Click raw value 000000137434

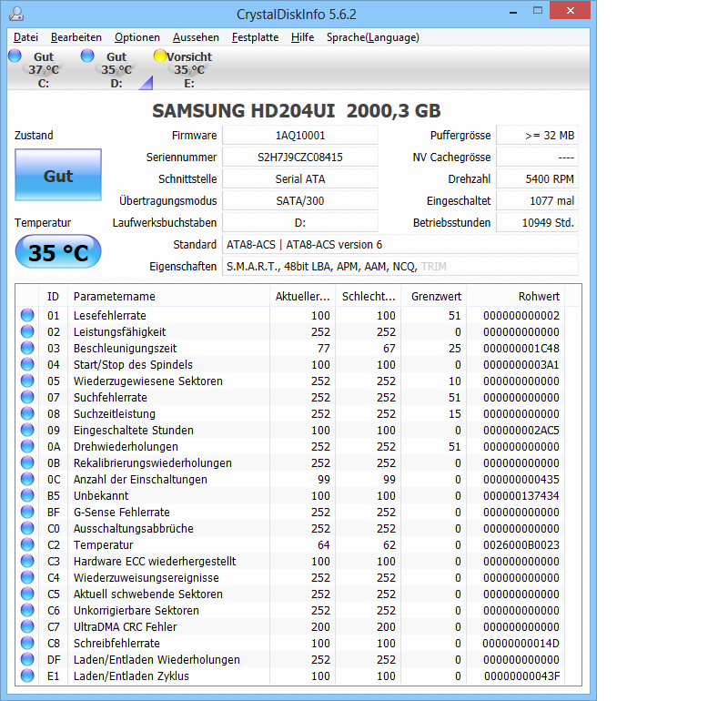click(x=521, y=495)
